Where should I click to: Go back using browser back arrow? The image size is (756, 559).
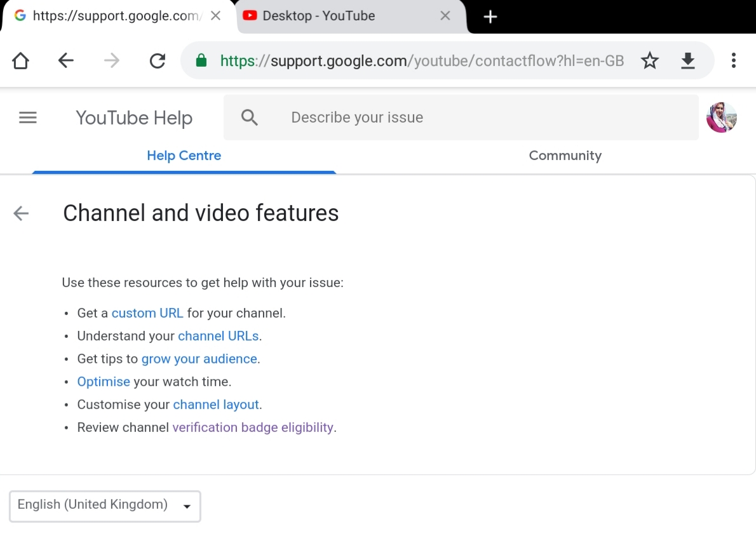pos(66,61)
